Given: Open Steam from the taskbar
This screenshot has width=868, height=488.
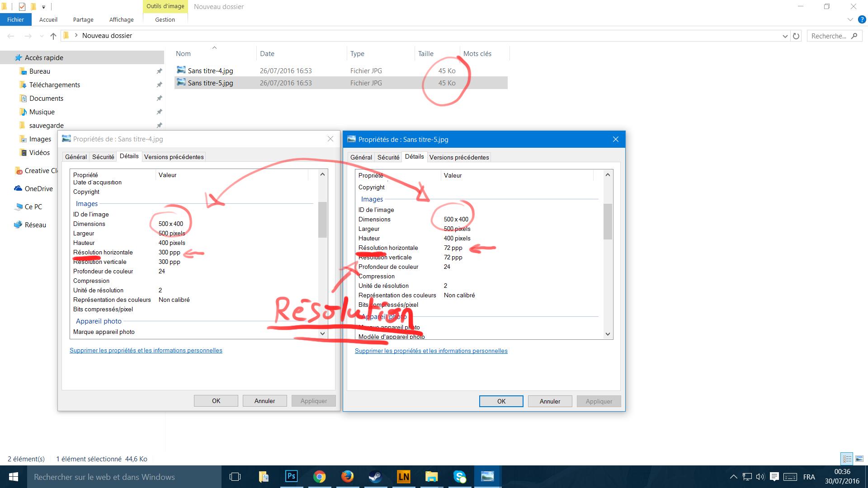Looking at the screenshot, I should pyautogui.click(x=375, y=477).
